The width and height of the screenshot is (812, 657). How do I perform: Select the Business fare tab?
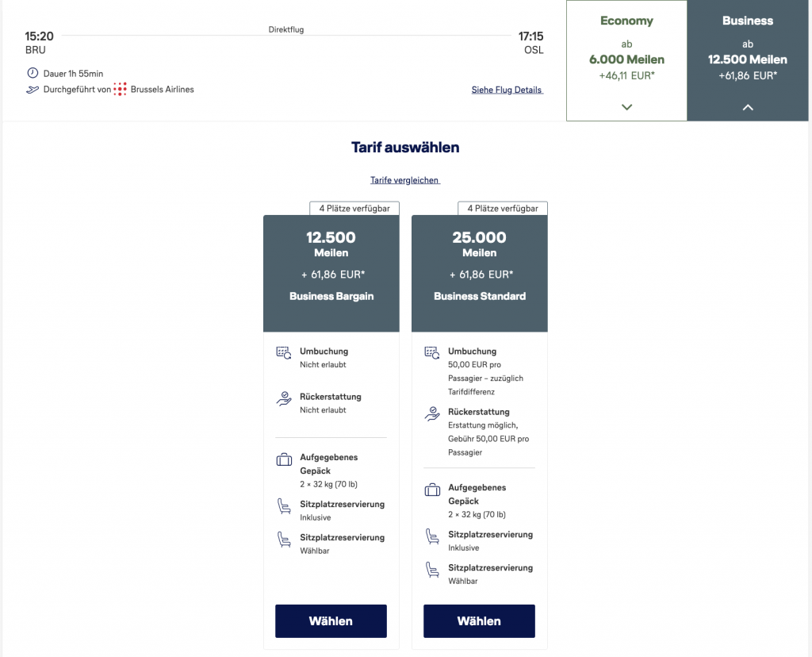pyautogui.click(x=749, y=48)
